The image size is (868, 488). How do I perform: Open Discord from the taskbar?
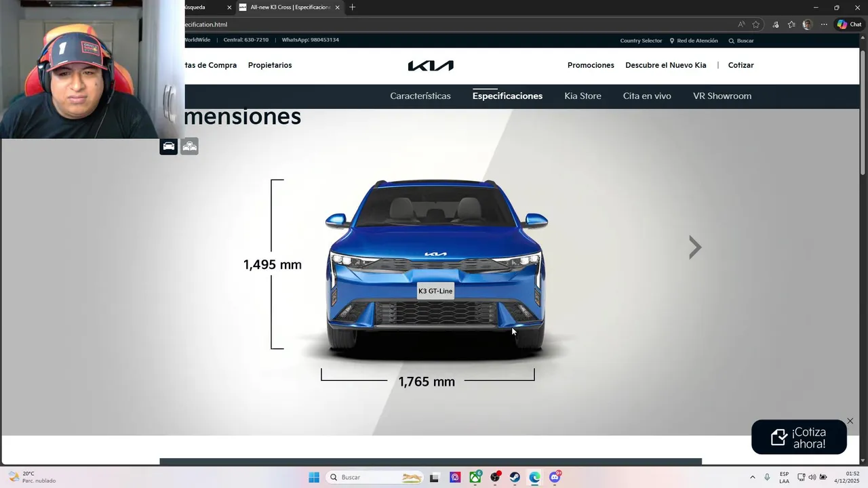point(555,477)
